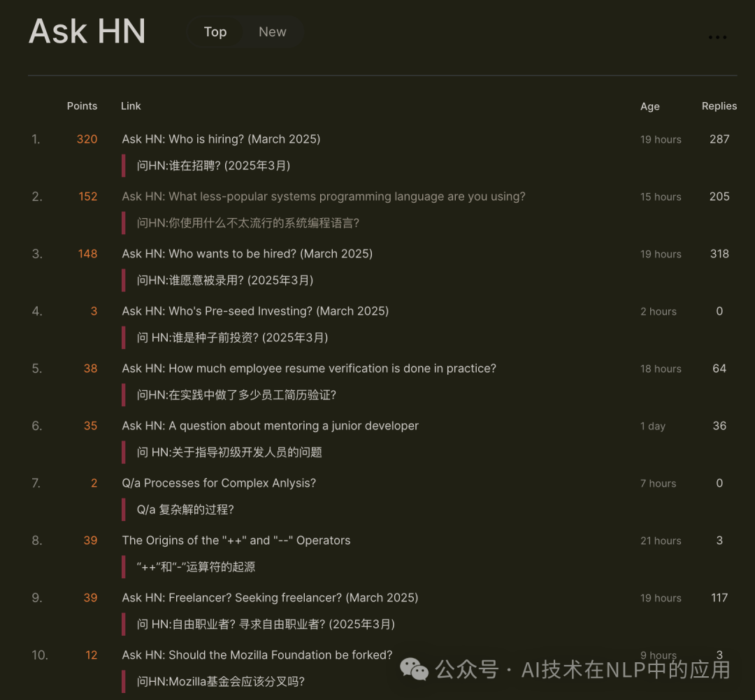Open Mozilla Foundation be forked post
This screenshot has height=700, width=755.
coord(257,655)
